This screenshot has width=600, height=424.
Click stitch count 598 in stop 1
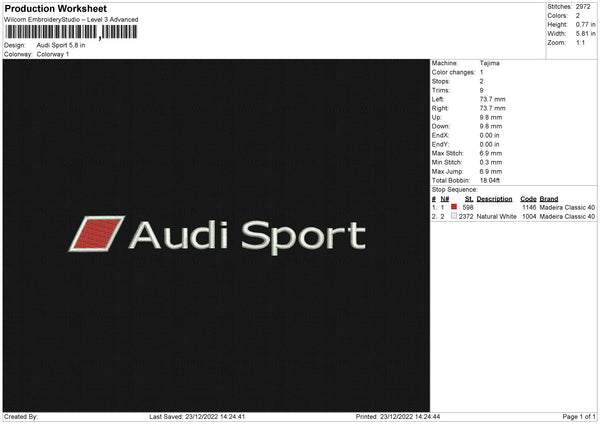468,207
